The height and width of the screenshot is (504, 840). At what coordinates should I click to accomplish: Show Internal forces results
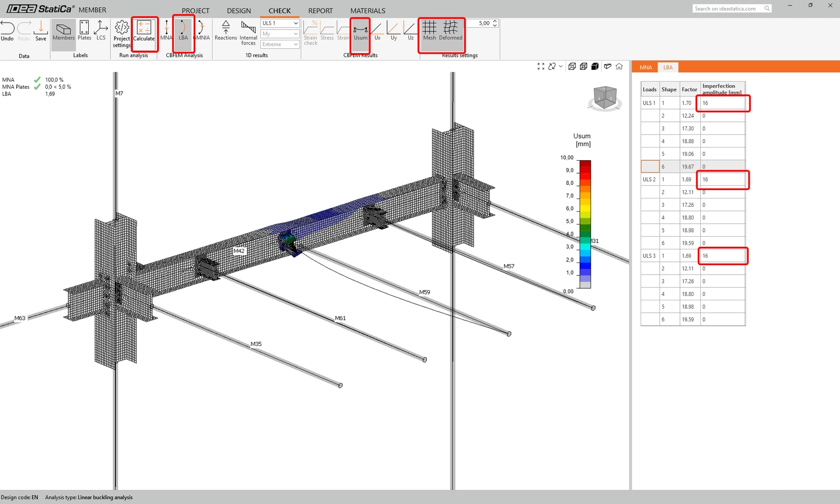click(x=248, y=33)
